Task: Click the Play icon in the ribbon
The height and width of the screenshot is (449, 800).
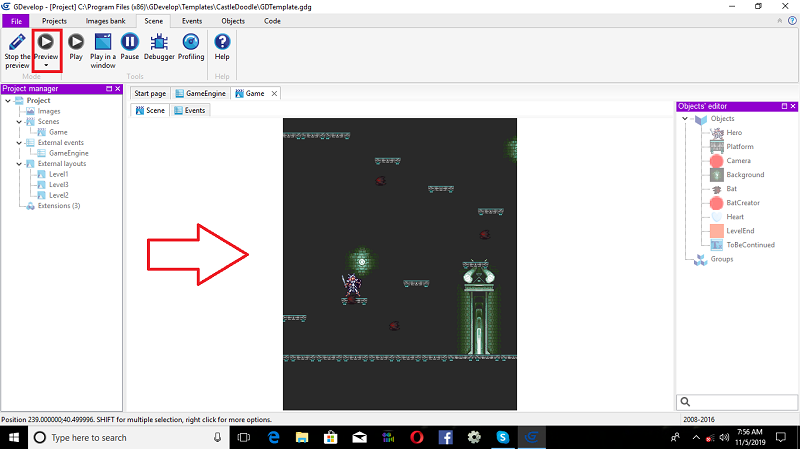Action: click(76, 42)
